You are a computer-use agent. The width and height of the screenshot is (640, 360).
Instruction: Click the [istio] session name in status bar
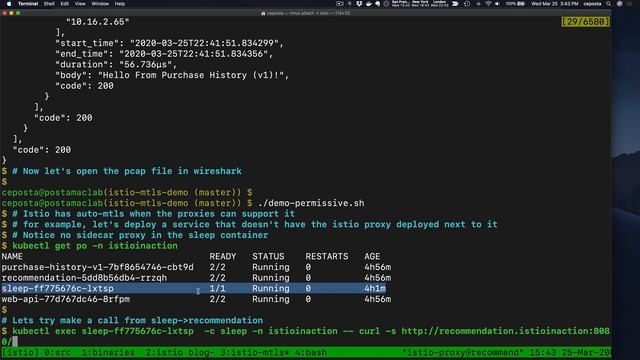(x=20, y=352)
